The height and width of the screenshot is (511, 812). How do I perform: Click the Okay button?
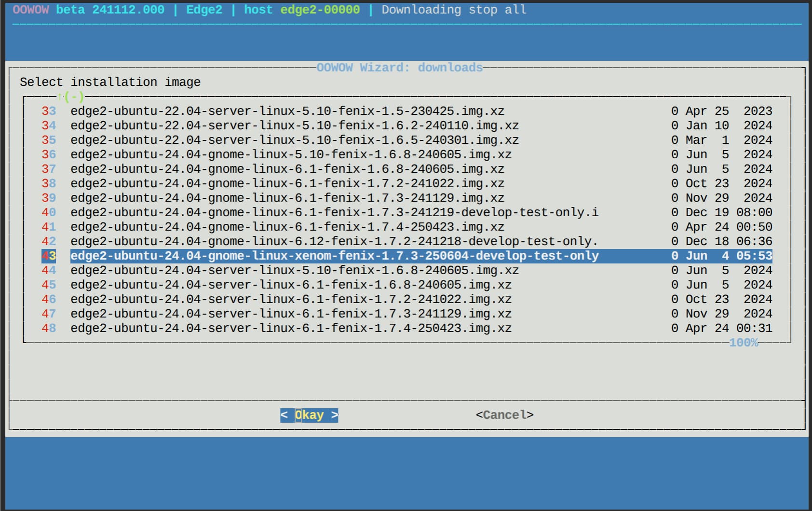(309, 415)
